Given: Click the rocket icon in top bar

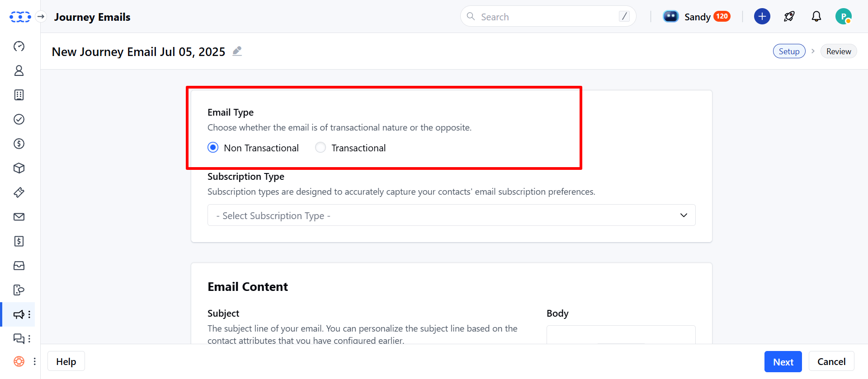Looking at the screenshot, I should click(789, 17).
